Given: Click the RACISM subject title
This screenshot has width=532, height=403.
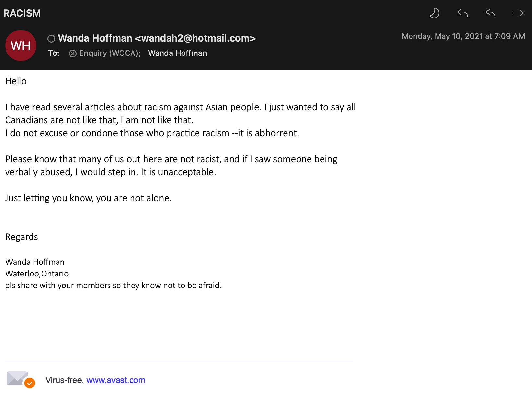Looking at the screenshot, I should (22, 13).
